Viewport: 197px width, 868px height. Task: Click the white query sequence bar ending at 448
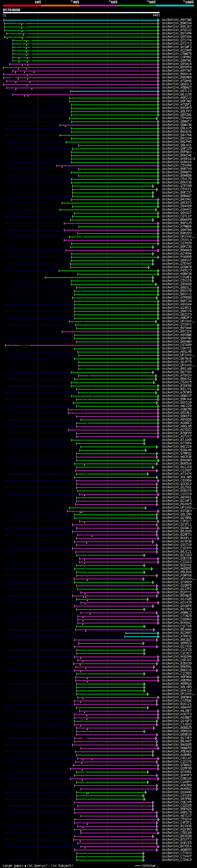[x=81, y=13]
